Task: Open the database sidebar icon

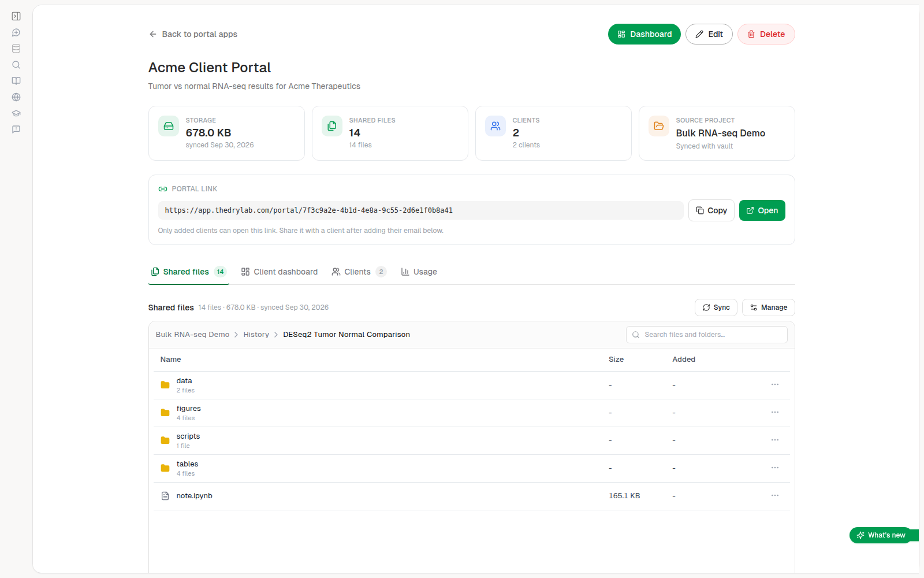Action: click(16, 49)
